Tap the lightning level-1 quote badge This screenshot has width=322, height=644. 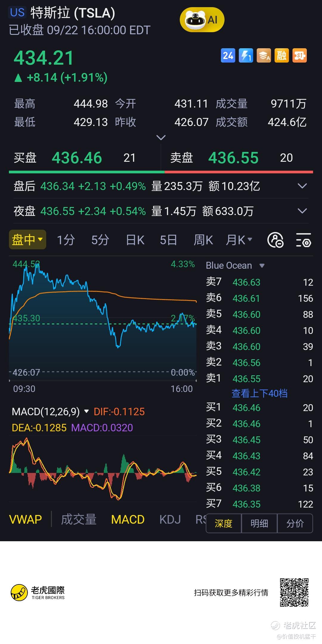246,55
